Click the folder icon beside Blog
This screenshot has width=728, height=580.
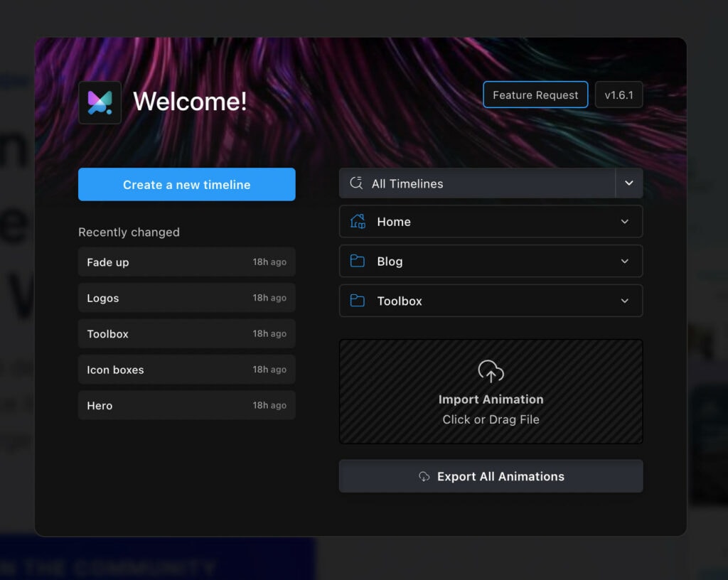coord(357,261)
